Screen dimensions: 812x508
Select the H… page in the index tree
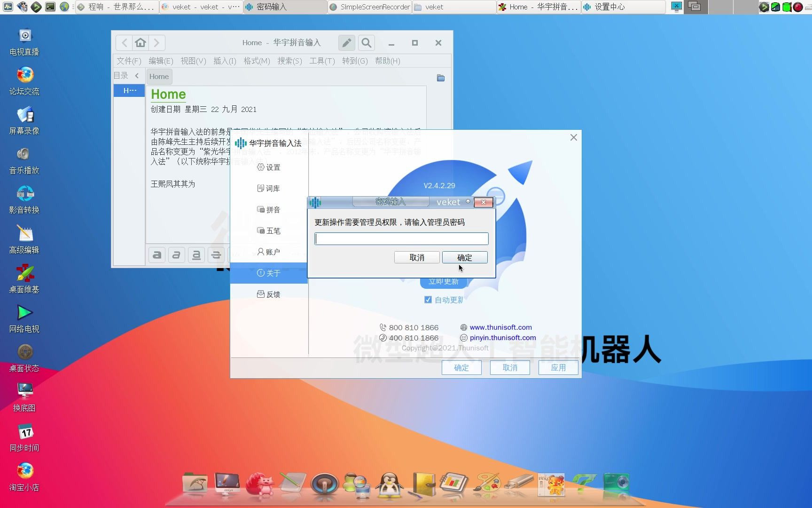(x=129, y=90)
